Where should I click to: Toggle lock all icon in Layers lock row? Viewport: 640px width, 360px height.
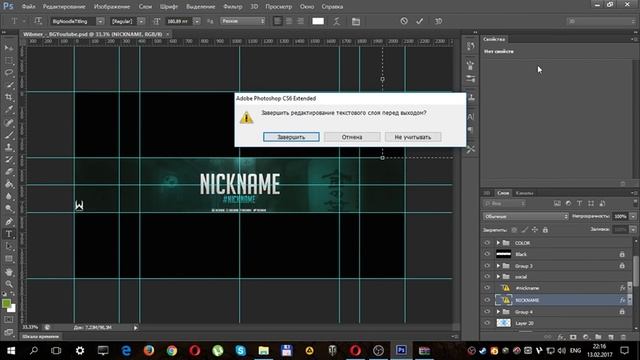pos(545,230)
